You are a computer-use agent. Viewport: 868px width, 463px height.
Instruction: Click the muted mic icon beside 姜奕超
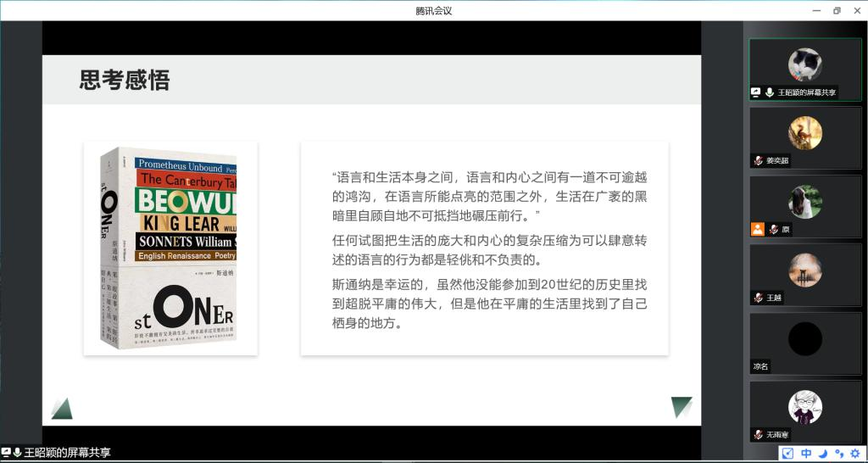(x=758, y=160)
